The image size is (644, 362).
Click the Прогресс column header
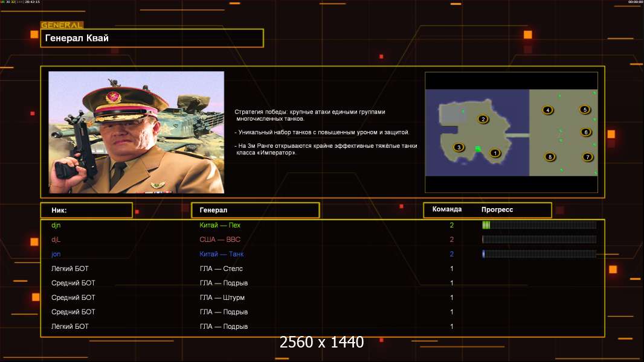click(497, 209)
